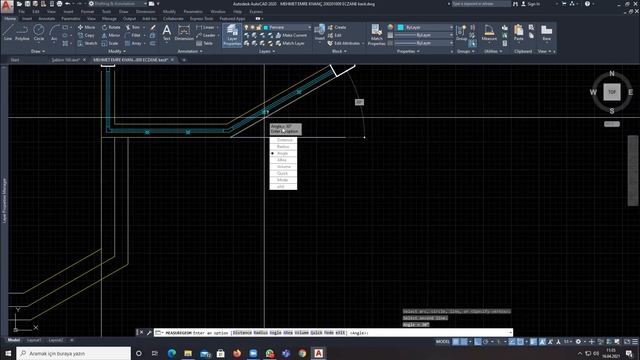Open the Dimension menu
This screenshot has width=640, height=360.
145,11
